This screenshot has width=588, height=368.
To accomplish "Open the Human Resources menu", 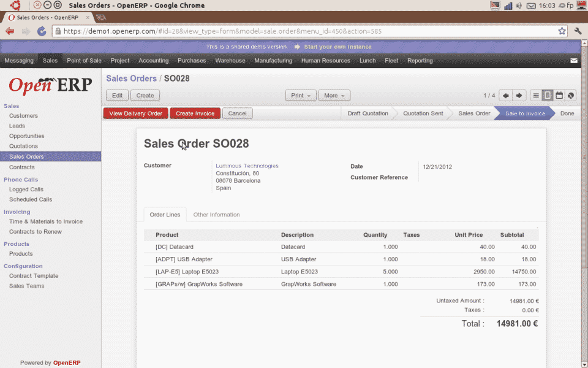I will (x=325, y=61).
